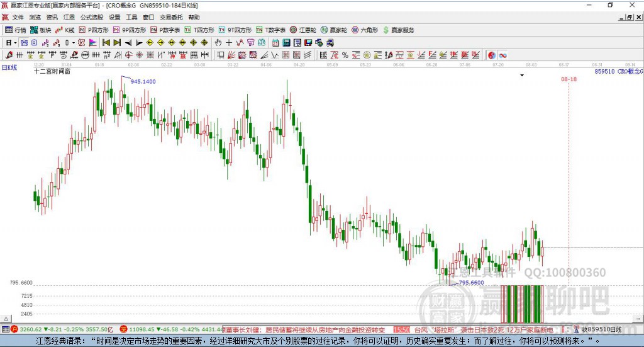
Task: Open the 公式选股 menu
Action: point(92,17)
